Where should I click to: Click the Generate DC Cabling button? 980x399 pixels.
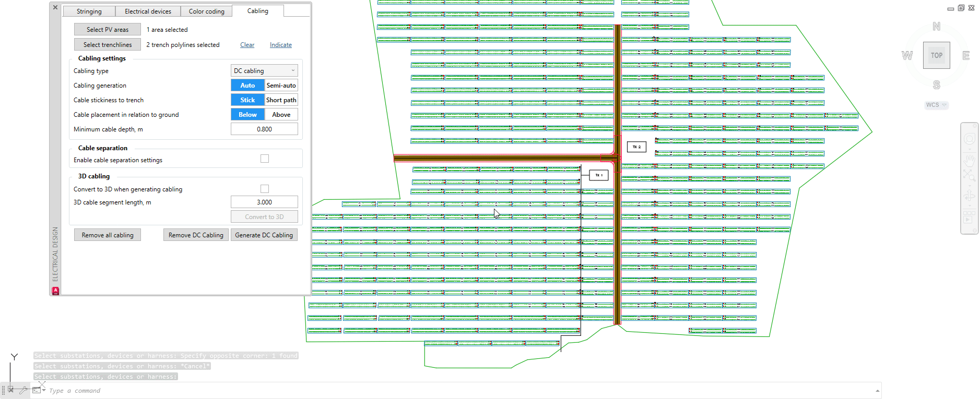(x=264, y=235)
